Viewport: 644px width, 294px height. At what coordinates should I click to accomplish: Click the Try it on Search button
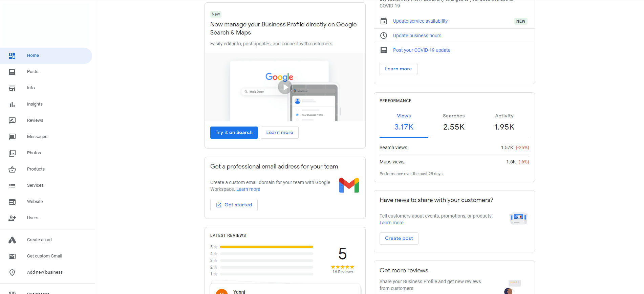pyautogui.click(x=234, y=132)
